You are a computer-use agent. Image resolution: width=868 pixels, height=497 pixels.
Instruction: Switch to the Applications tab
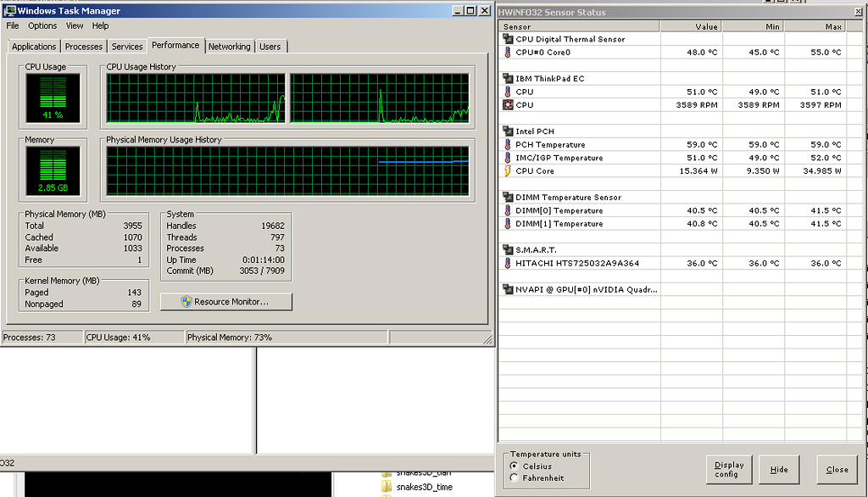(34, 47)
